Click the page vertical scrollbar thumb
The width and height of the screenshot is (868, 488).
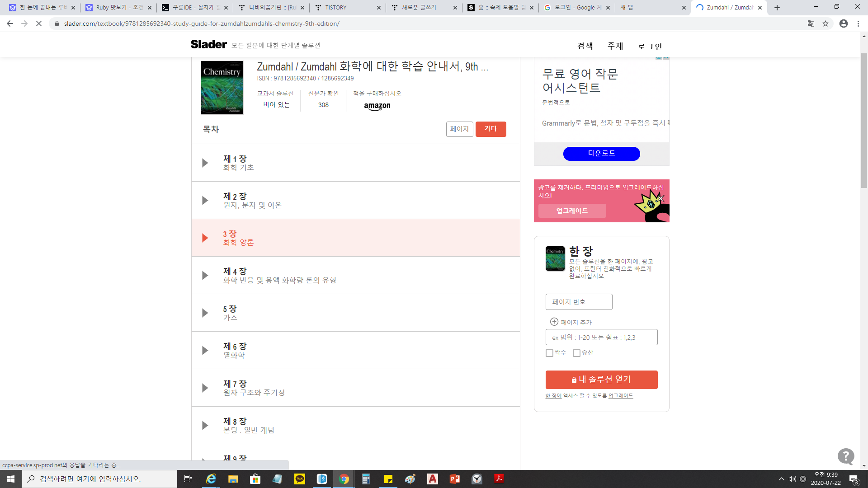point(864,120)
